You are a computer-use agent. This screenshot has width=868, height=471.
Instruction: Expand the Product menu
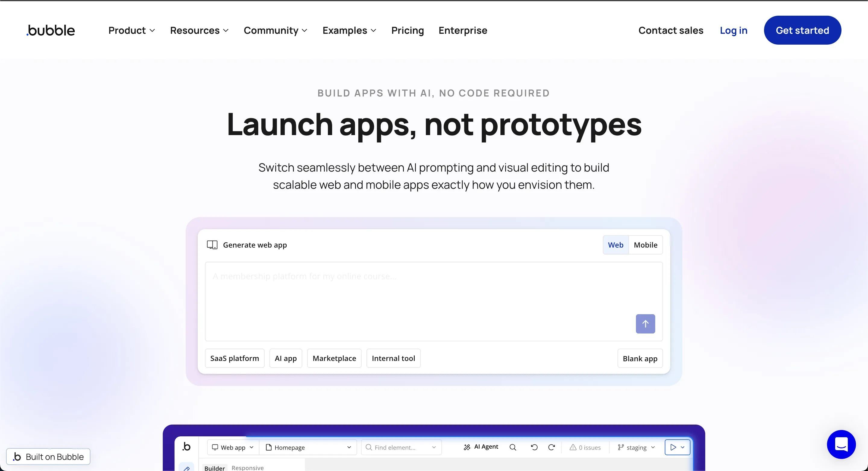pos(131,30)
